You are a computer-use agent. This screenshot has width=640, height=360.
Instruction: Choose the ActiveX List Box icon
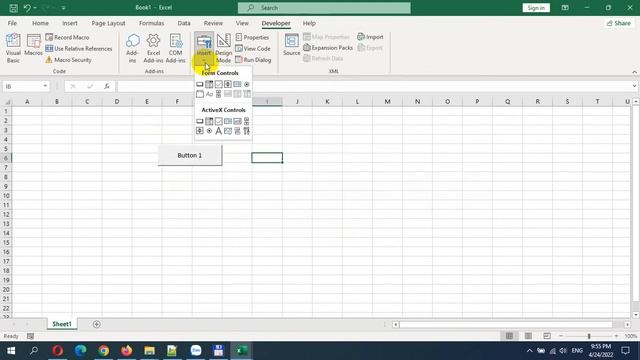pyautogui.click(x=228, y=121)
